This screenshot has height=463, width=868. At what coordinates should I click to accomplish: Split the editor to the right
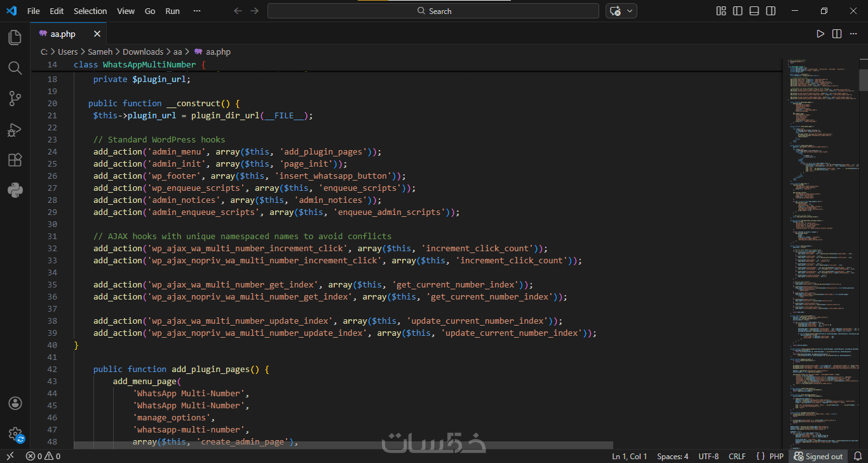coord(837,34)
